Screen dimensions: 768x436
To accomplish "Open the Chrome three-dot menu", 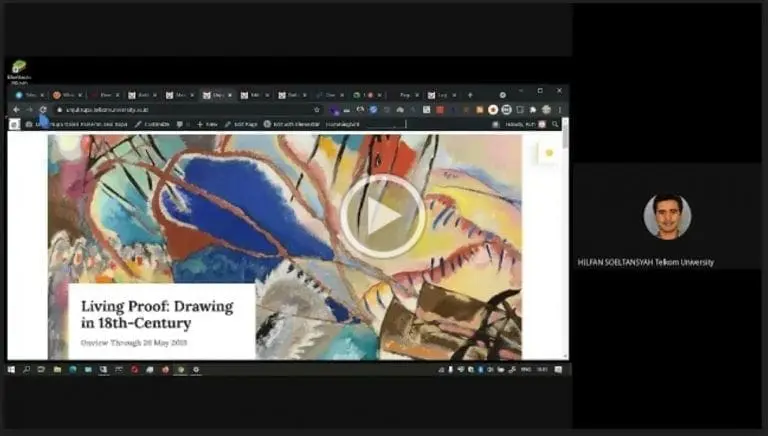I will pos(560,110).
